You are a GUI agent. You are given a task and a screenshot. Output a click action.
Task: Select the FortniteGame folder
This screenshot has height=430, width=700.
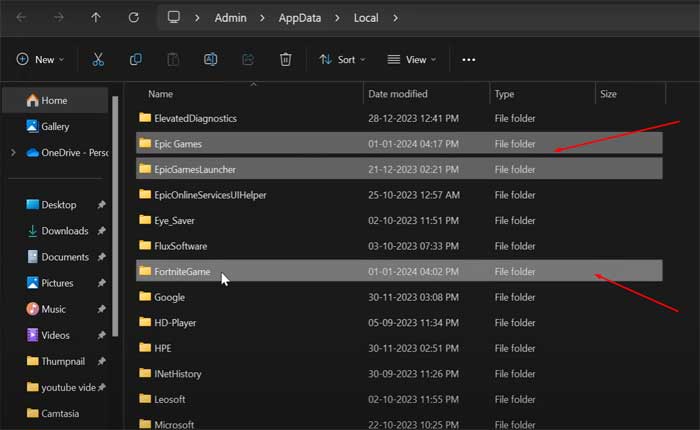(x=181, y=272)
